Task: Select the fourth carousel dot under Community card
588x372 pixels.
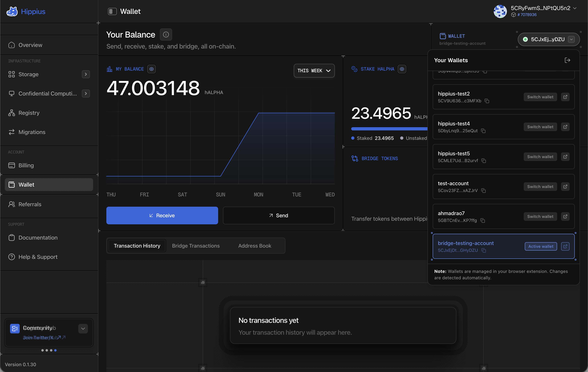Action: coord(55,350)
